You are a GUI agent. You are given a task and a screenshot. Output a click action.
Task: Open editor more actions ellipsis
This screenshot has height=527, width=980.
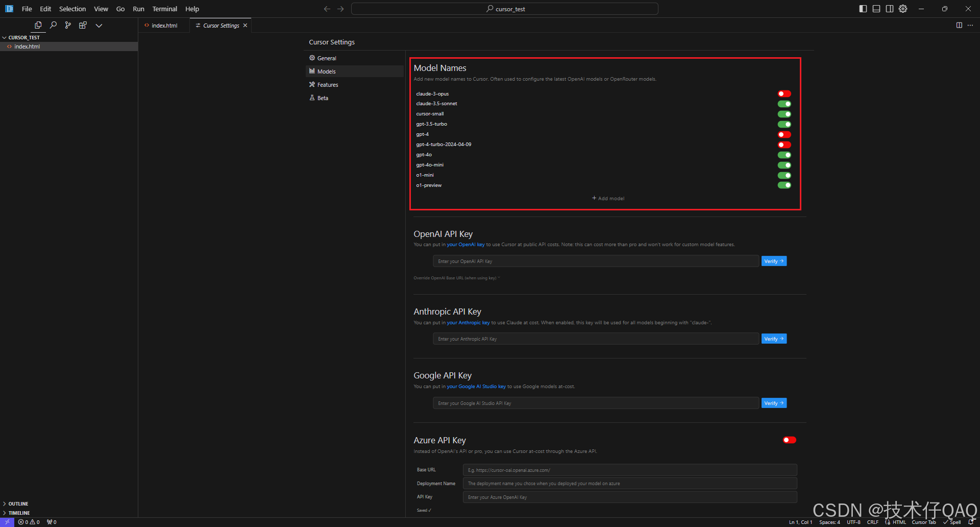click(970, 25)
